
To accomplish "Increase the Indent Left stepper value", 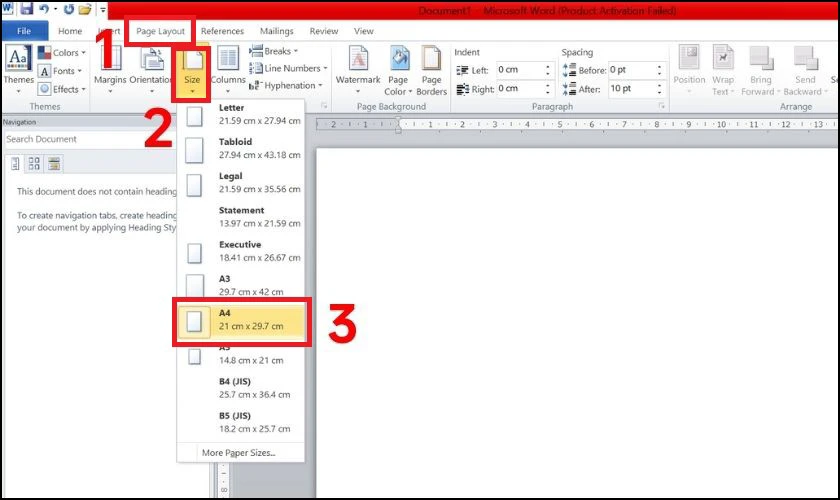I will pyautogui.click(x=548, y=66).
